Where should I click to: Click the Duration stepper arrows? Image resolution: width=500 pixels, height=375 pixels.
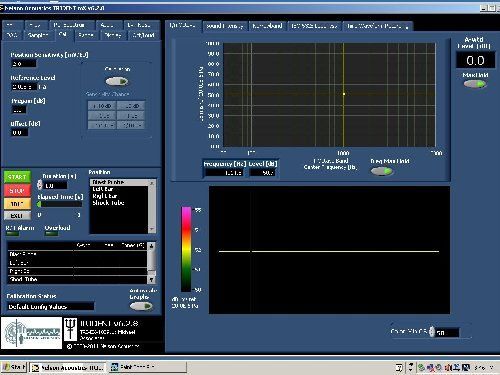pyautogui.click(x=40, y=185)
